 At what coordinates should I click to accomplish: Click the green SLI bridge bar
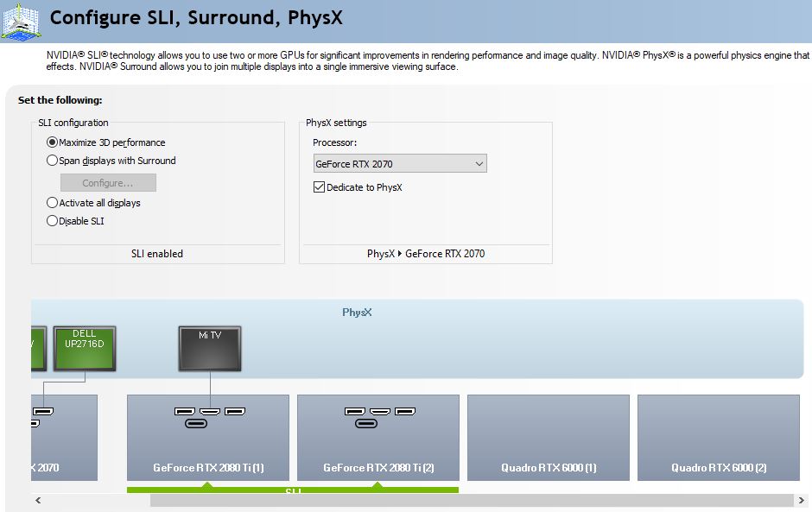(x=293, y=490)
